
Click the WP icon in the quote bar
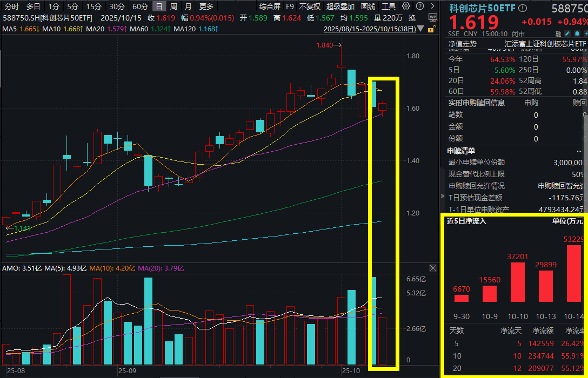(433, 17)
